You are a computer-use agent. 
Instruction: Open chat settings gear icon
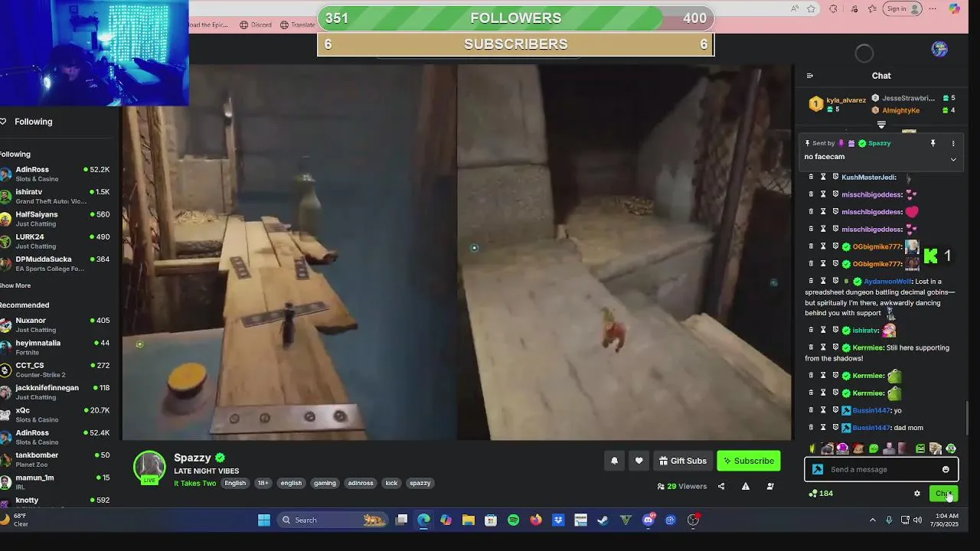click(x=917, y=494)
